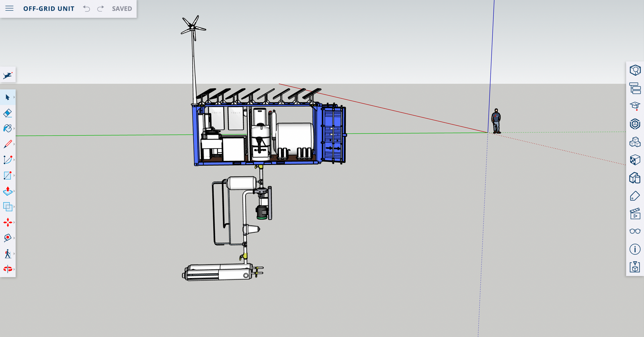
Task: Redo the last undone action
Action: (100, 9)
